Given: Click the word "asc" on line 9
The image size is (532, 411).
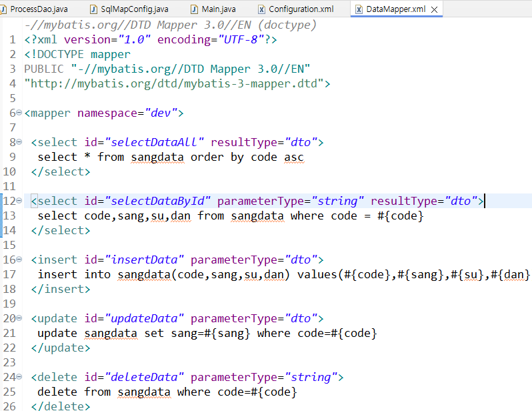Looking at the screenshot, I should point(294,157).
